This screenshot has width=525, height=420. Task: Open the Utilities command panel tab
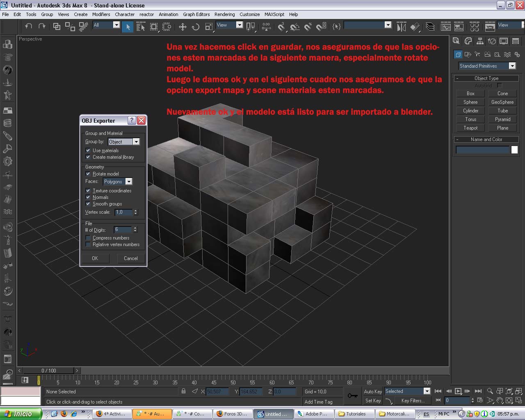(516, 41)
